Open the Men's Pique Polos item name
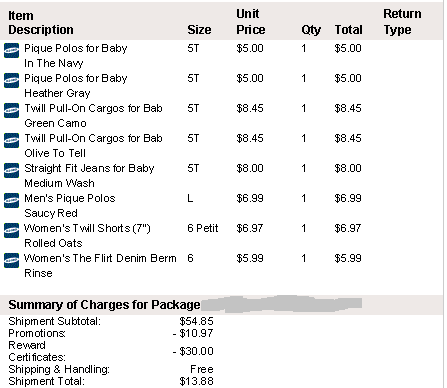Screen dimensions: 447x388 70,198
